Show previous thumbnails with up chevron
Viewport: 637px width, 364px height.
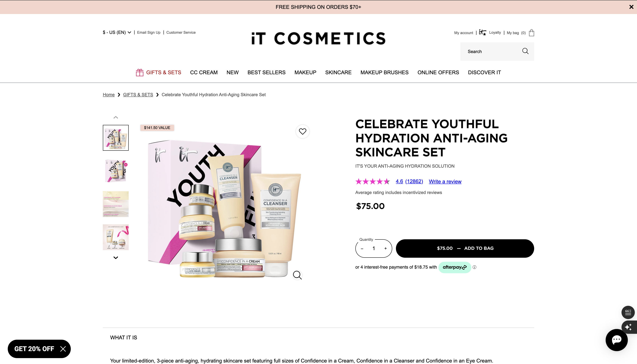coord(116,117)
